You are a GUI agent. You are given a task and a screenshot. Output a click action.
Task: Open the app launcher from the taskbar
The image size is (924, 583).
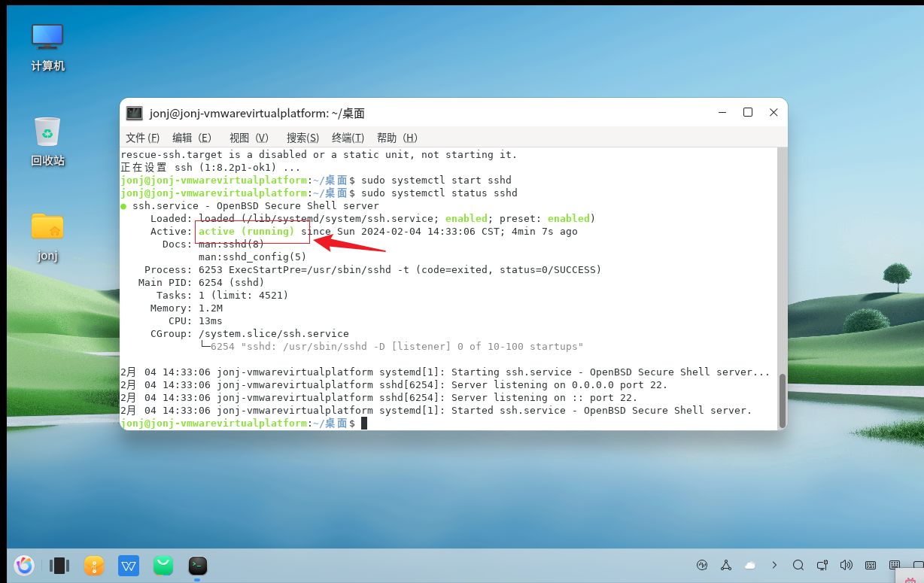[x=23, y=565]
